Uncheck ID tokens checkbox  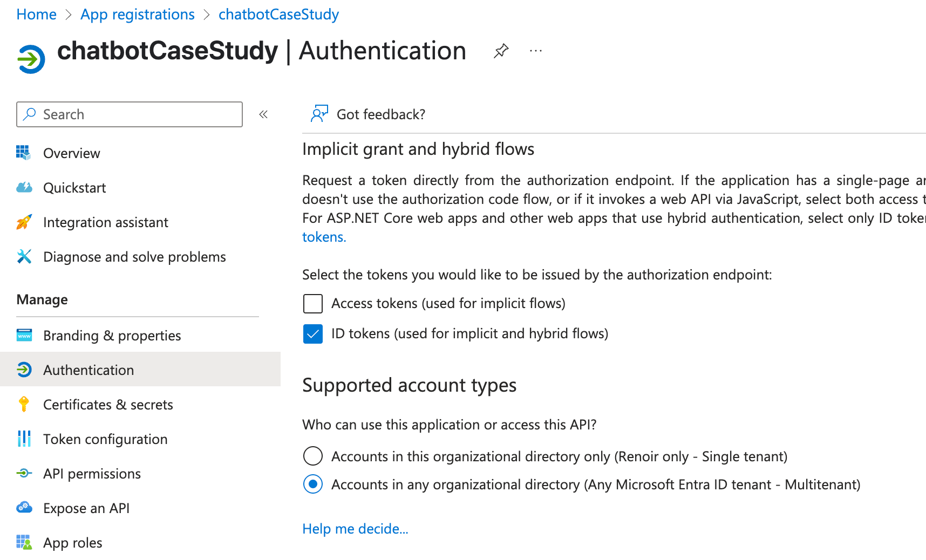tap(312, 334)
